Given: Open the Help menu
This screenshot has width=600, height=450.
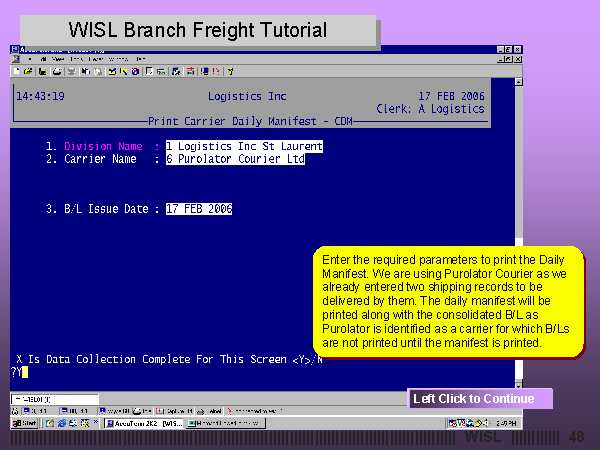Looking at the screenshot, I should point(141,59).
